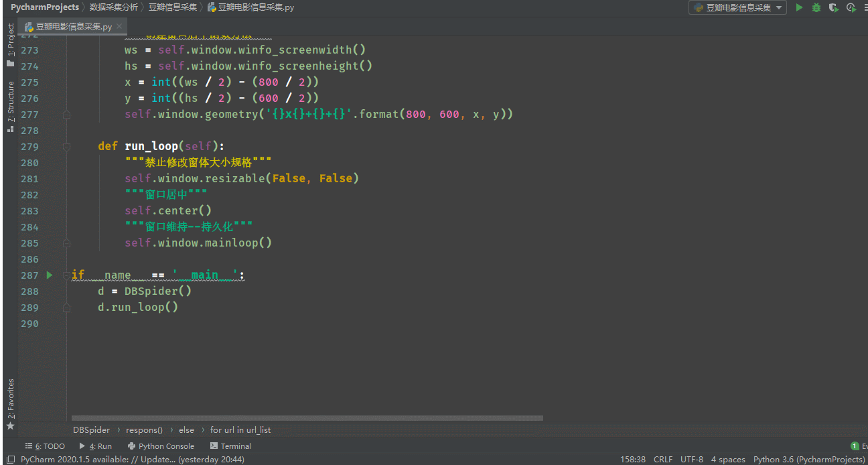The height and width of the screenshot is (465, 868).
Task: Open the 4: Run tool window
Action: pyautogui.click(x=96, y=446)
